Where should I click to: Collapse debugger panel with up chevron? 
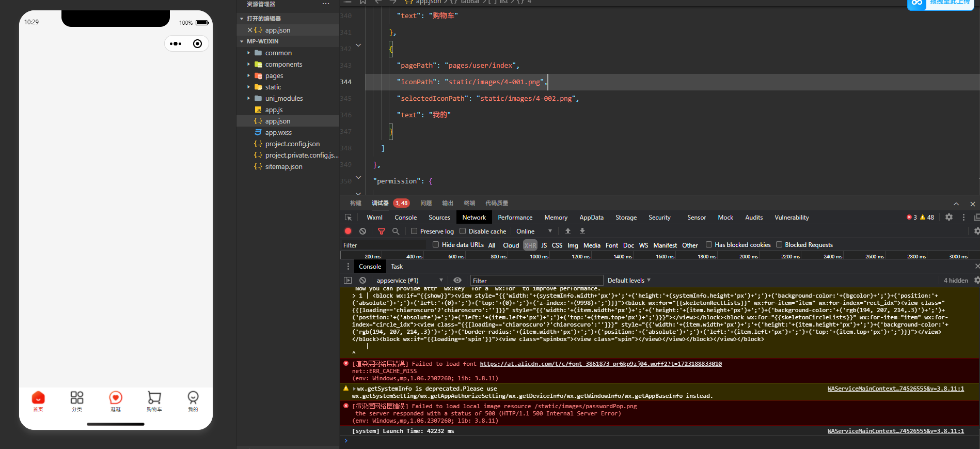click(x=956, y=204)
